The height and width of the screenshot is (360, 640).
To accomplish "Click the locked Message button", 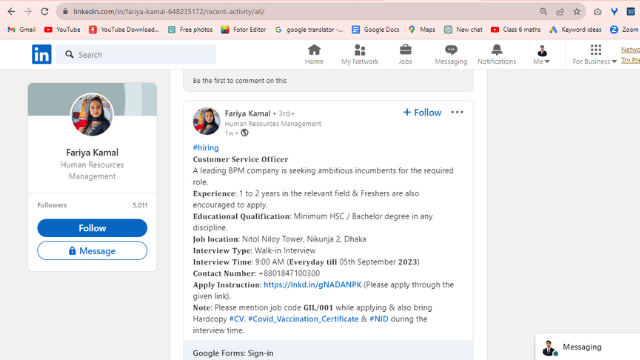I will point(92,251).
